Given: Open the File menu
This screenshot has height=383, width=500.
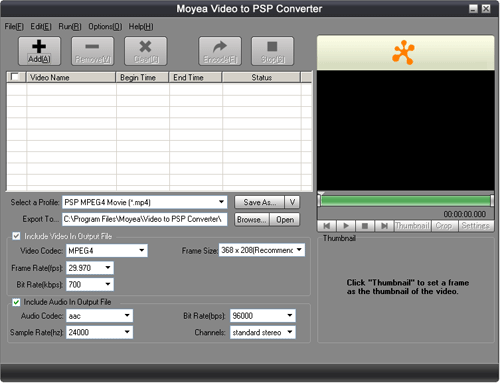Looking at the screenshot, I should coord(14,27).
